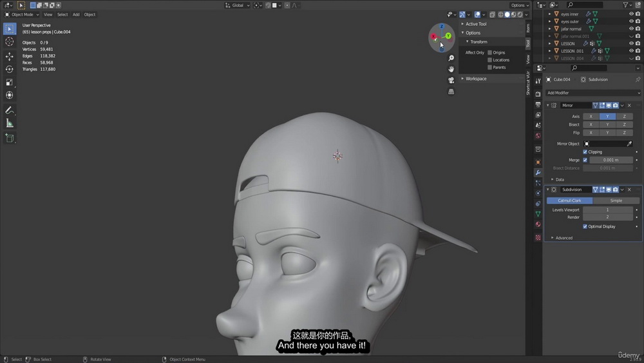This screenshot has height=363, width=644.
Task: Expand the Active Tool panel
Action: click(x=462, y=24)
